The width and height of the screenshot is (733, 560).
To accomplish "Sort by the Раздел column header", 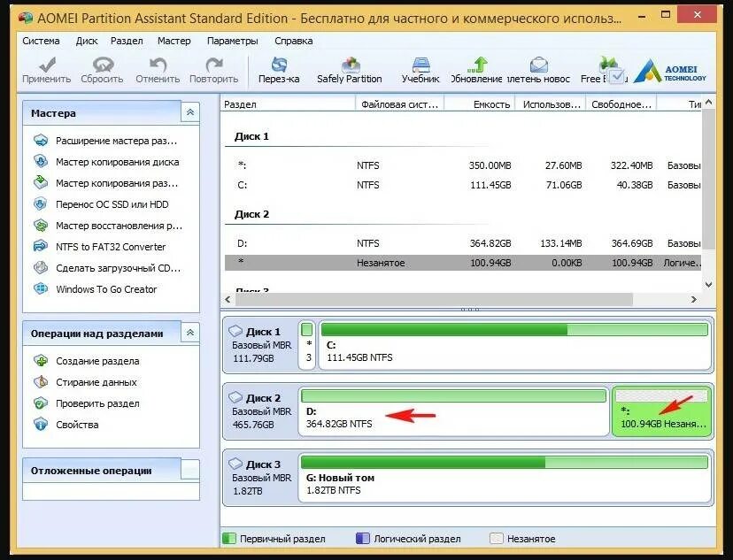I will click(x=288, y=104).
